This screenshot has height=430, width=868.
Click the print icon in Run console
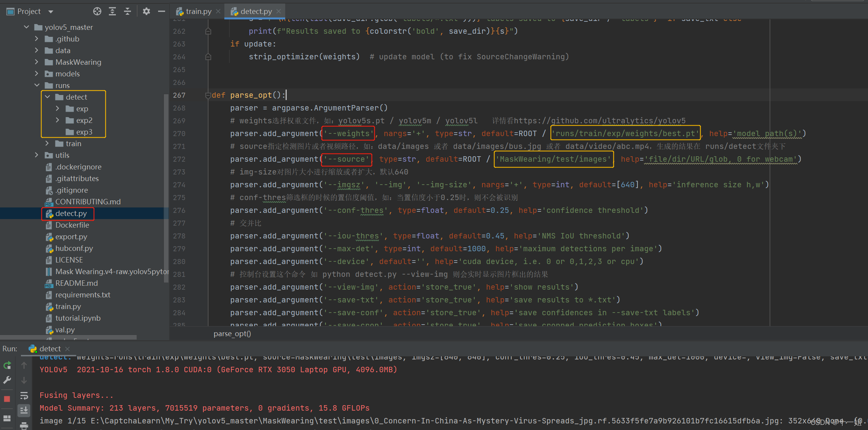point(24,425)
